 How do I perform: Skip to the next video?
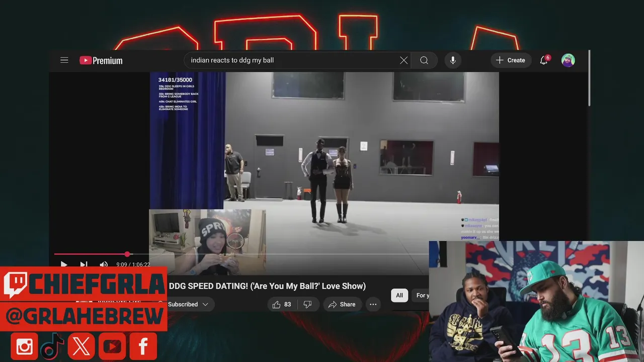tap(84, 264)
